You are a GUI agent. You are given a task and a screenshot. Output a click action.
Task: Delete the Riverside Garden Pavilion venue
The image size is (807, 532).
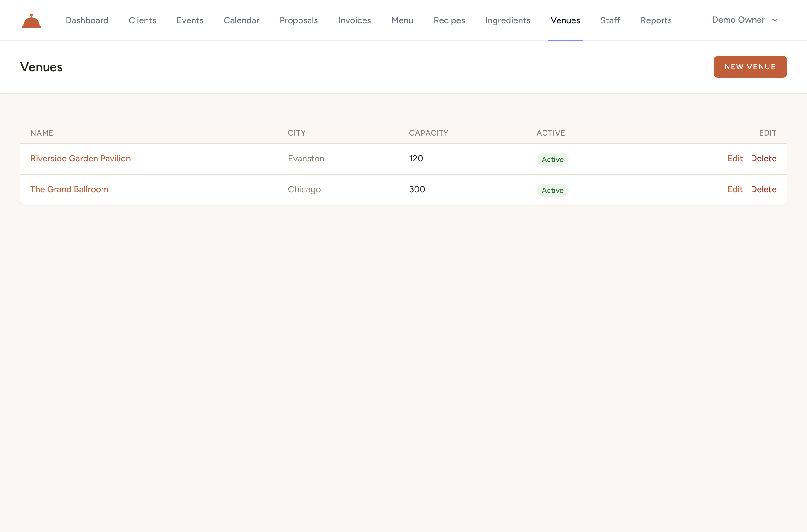[x=763, y=159]
